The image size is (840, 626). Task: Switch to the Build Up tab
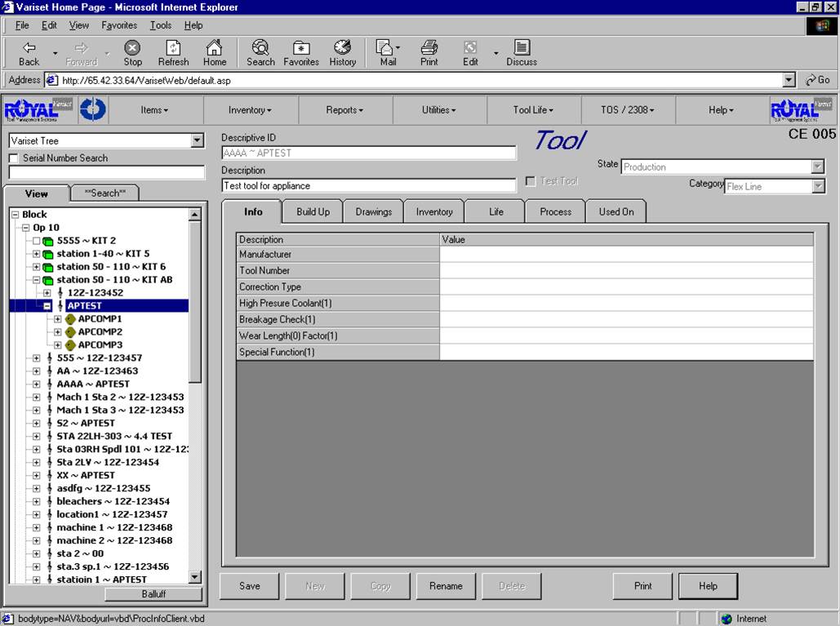313,212
